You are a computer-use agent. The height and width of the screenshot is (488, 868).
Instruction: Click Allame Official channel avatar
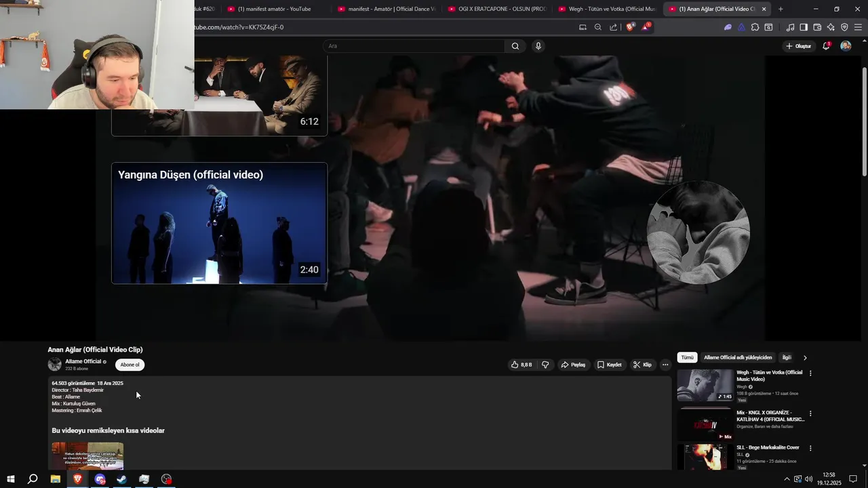click(54, 365)
